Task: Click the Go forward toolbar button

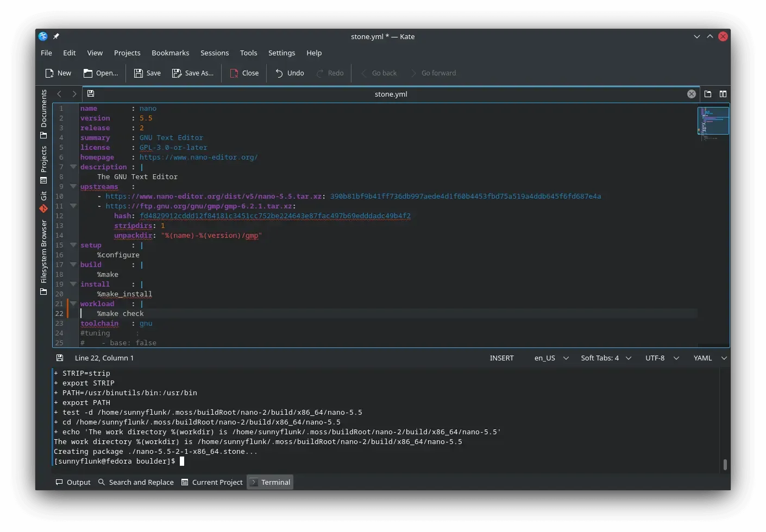Action: point(433,73)
